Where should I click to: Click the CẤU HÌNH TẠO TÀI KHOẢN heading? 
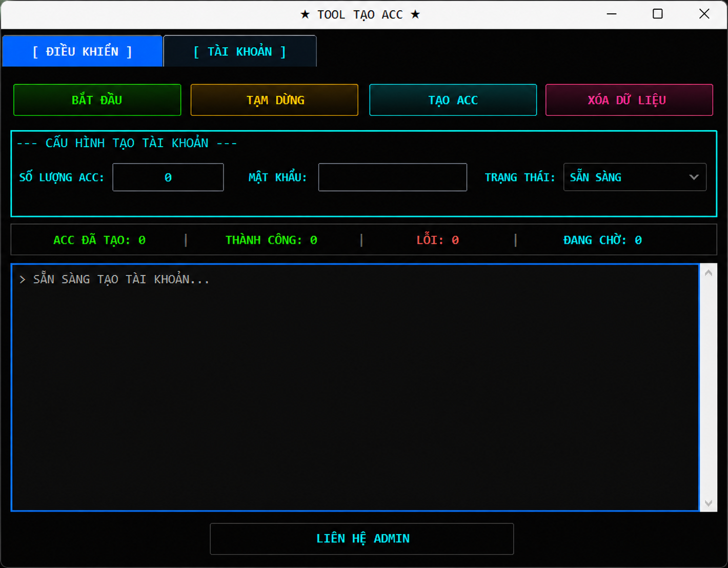[127, 143]
